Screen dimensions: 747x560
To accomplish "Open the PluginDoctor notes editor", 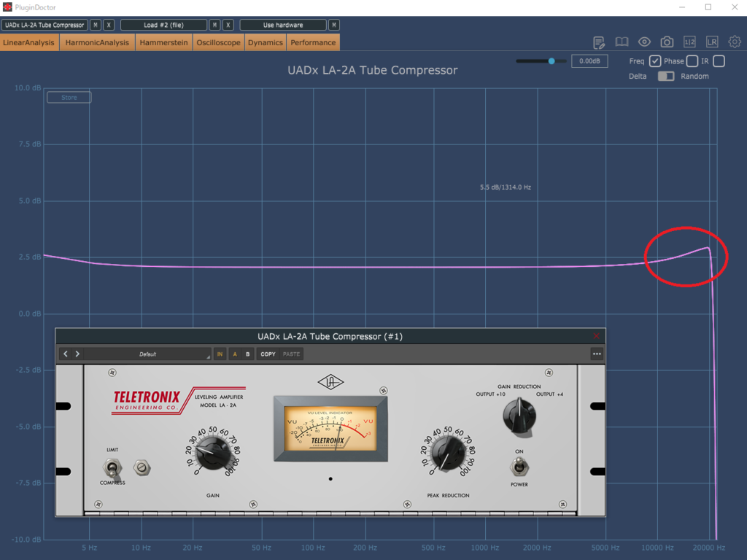I will click(598, 42).
